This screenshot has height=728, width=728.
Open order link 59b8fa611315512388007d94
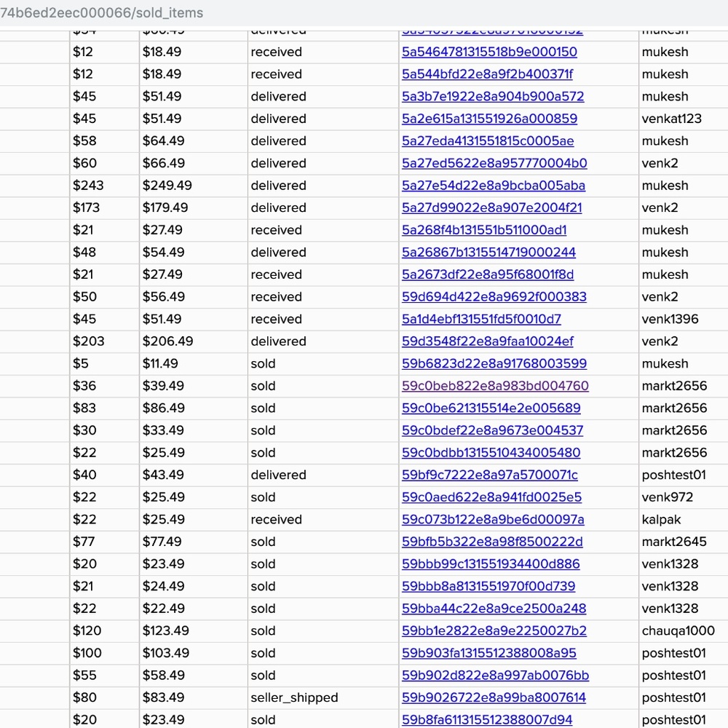(x=487, y=721)
